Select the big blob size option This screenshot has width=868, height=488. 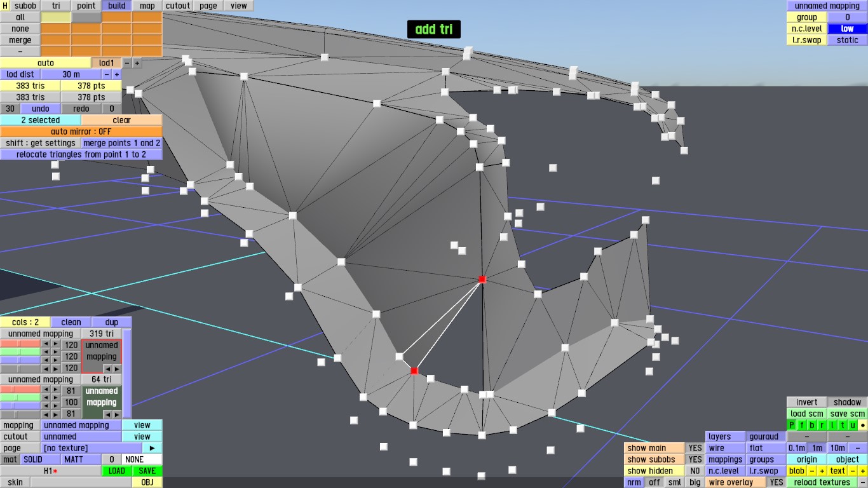[695, 482]
